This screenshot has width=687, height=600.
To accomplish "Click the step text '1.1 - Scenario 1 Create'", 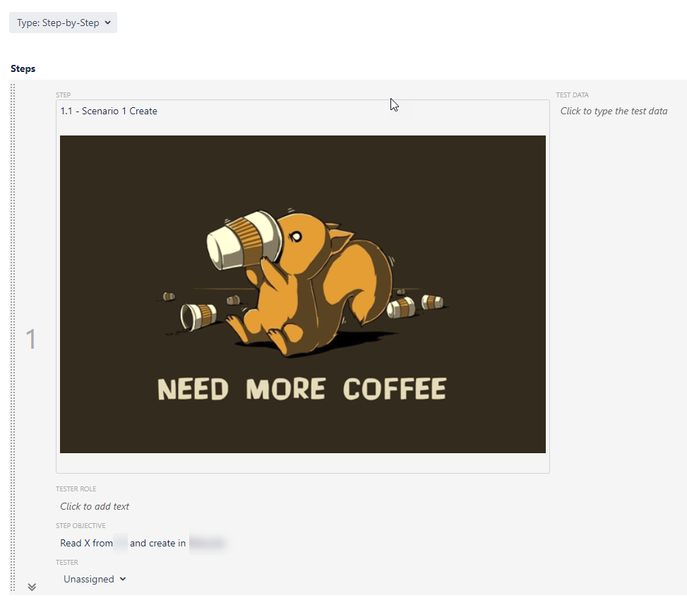I will tap(108, 111).
